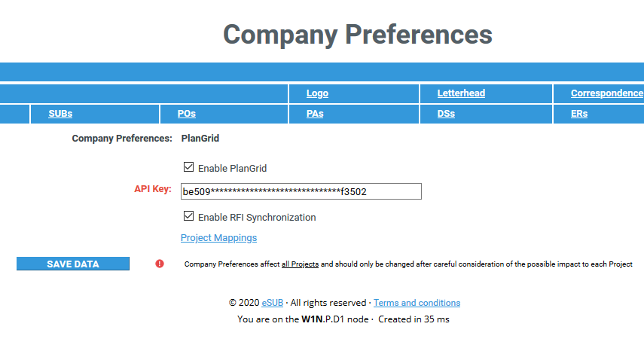Open the Logo preferences tab
The width and height of the screenshot is (644, 351).
tap(317, 93)
